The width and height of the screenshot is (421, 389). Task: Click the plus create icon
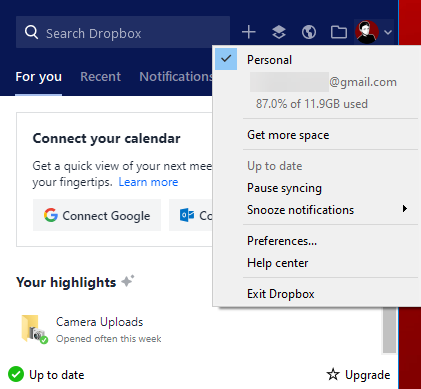(249, 32)
